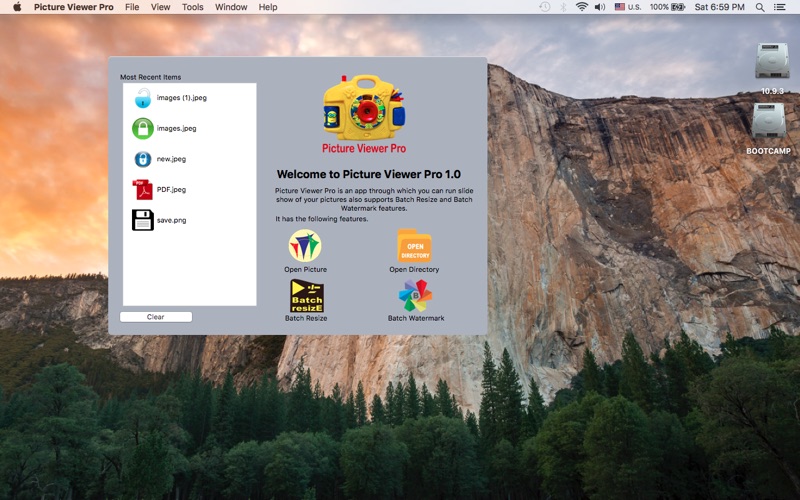Open the blue padlock icon for images (1).jpeg
Viewport: 800px width, 500px height.
pos(143,97)
